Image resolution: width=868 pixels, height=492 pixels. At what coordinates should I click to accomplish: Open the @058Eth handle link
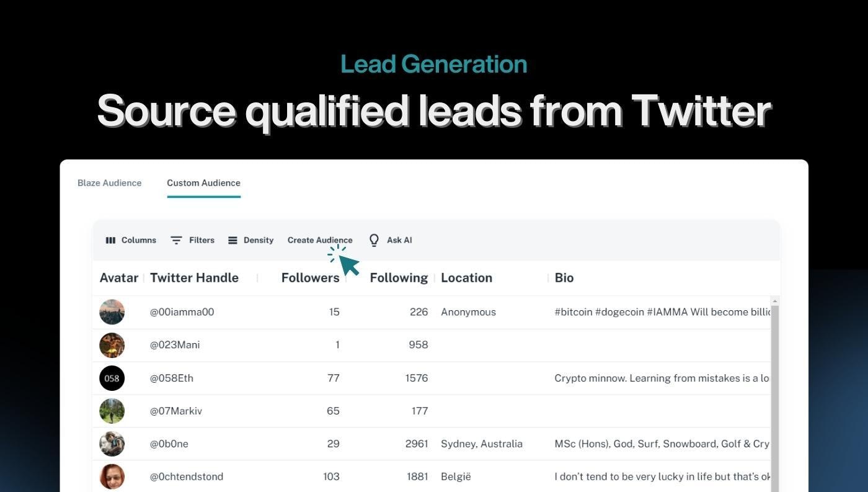click(x=172, y=378)
